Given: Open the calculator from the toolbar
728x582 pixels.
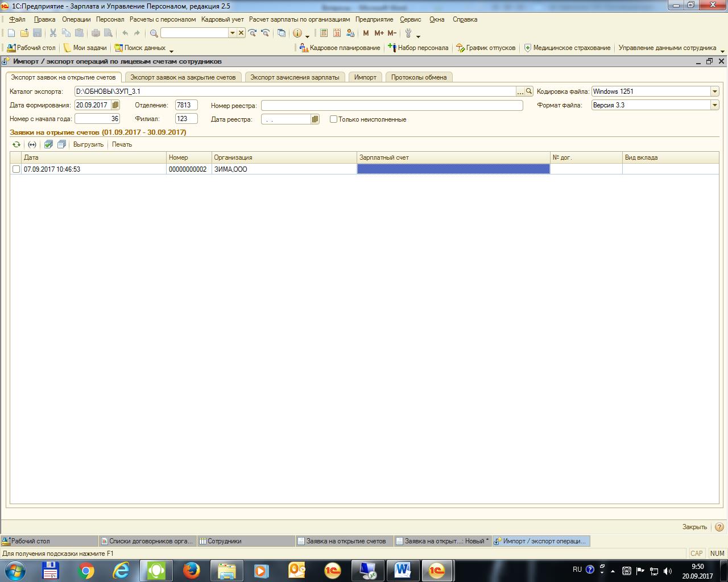Looking at the screenshot, I should [324, 33].
